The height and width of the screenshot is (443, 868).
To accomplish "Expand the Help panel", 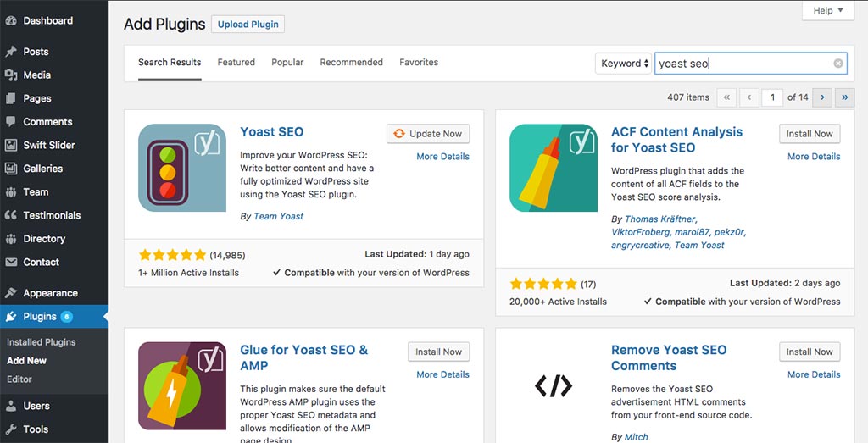I will (x=828, y=10).
